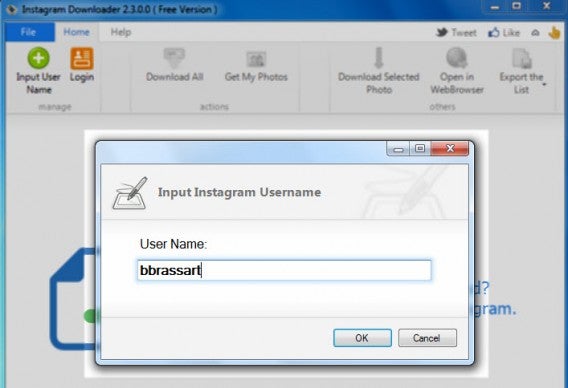Click the OK button in dialog
This screenshot has height=388, width=568.
pos(362,338)
